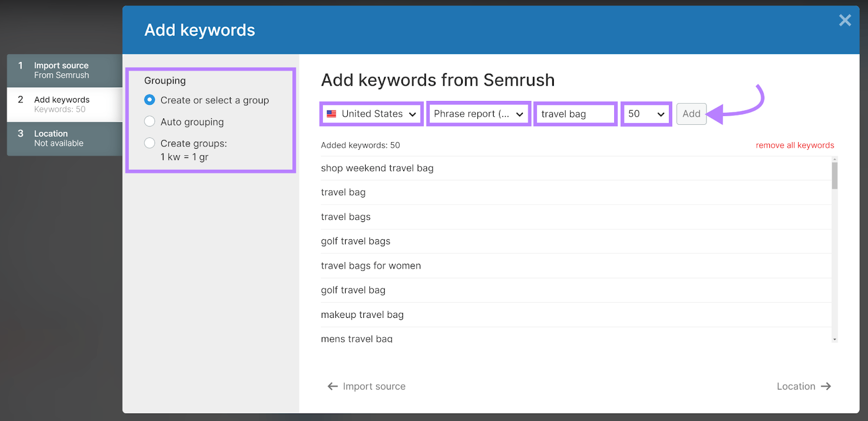Click the left arrow icon beside Import source
This screenshot has width=868, height=421.
click(333, 386)
